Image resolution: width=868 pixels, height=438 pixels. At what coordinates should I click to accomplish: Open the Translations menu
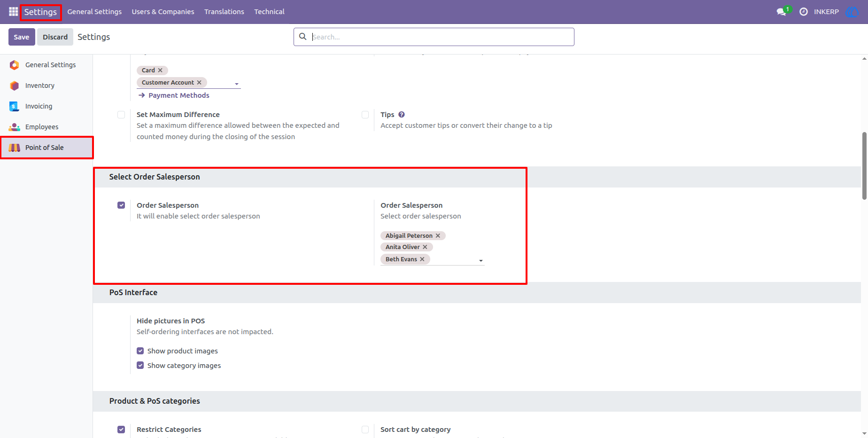point(224,12)
